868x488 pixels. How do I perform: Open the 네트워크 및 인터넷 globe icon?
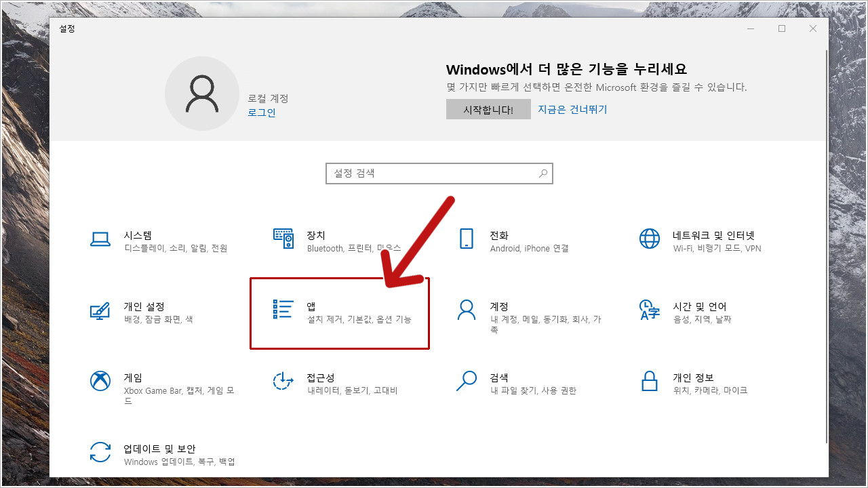(x=650, y=239)
